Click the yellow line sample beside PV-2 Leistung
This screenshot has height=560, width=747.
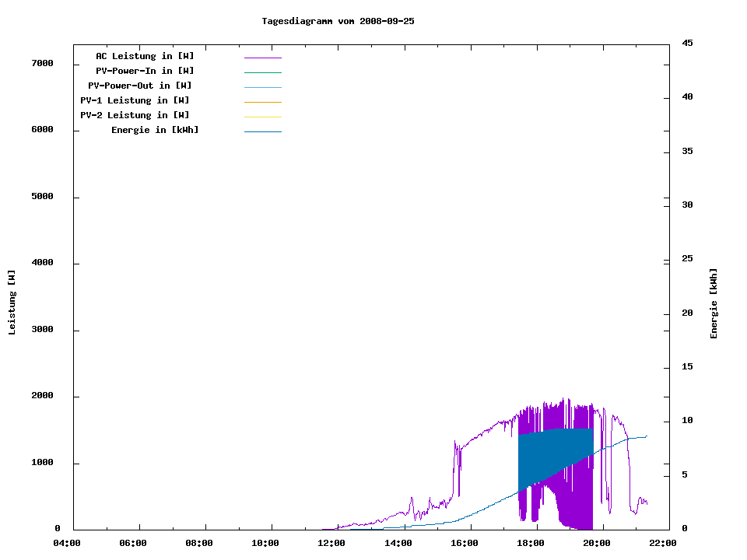coord(262,117)
